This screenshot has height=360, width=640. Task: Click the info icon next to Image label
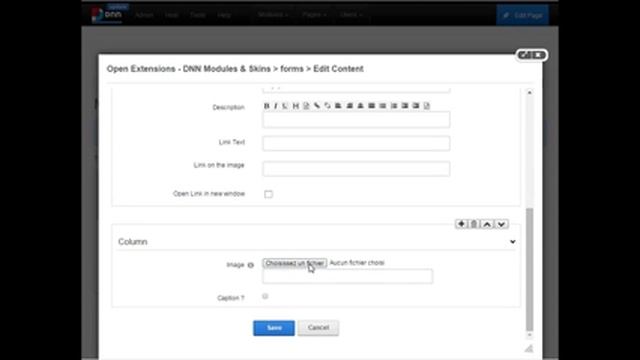(251, 265)
